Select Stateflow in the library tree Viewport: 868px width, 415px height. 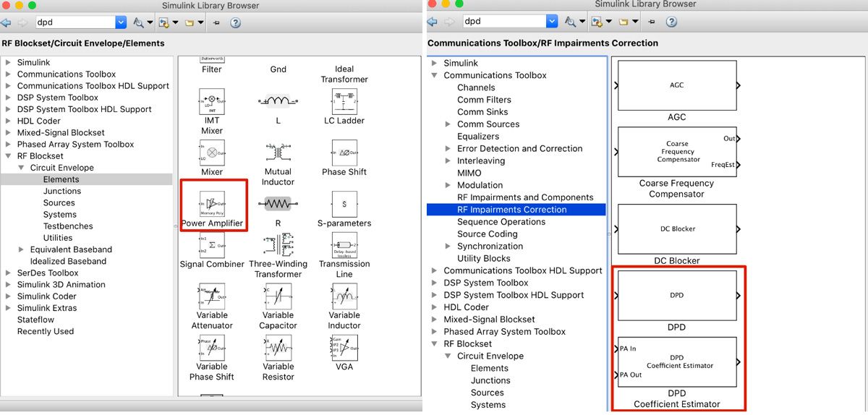tap(35, 320)
